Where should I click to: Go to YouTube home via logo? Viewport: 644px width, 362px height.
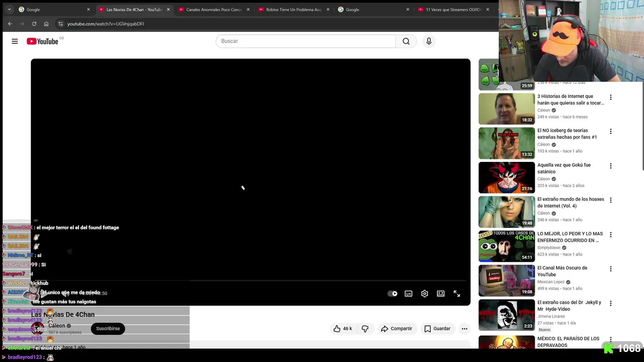click(43, 41)
